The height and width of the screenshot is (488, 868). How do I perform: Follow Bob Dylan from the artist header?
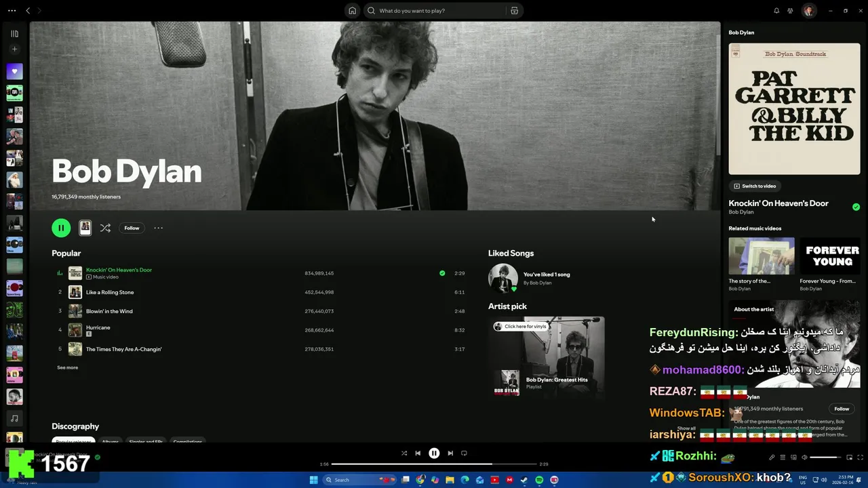point(132,228)
